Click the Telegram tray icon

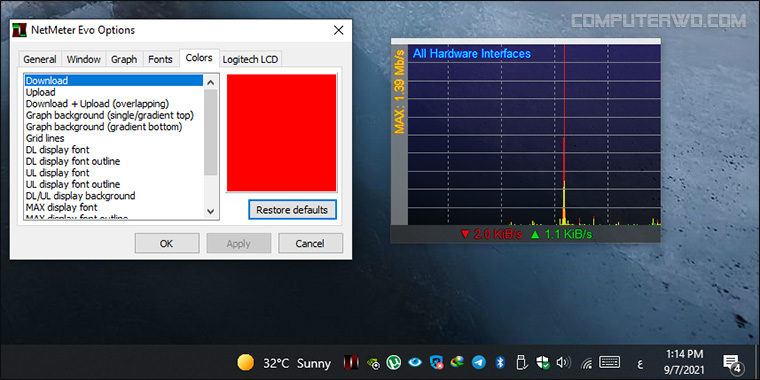point(479,362)
